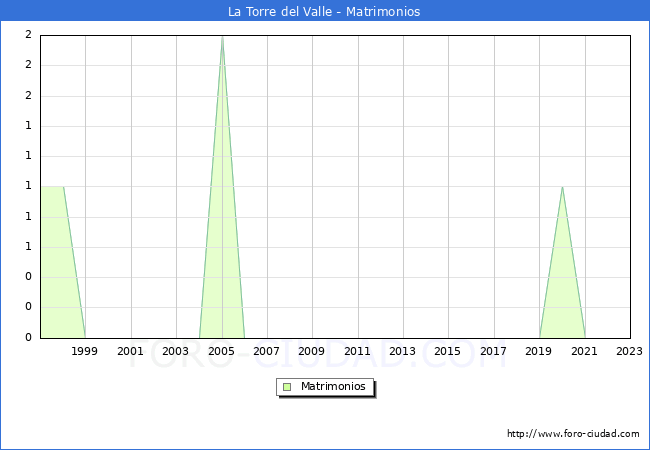Select the 2013 x-axis year label
The image size is (650, 450).
click(403, 351)
